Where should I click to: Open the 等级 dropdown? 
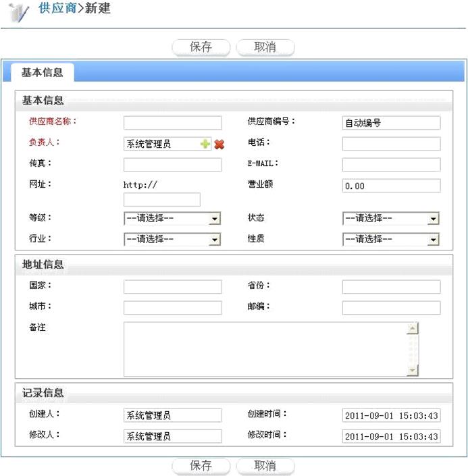[x=172, y=218]
